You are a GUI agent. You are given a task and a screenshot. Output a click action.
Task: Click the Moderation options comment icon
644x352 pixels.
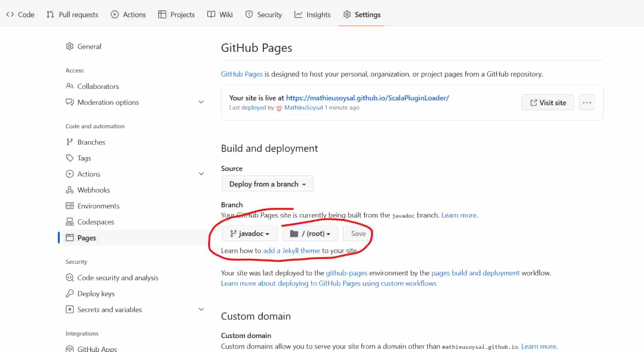[70, 102]
